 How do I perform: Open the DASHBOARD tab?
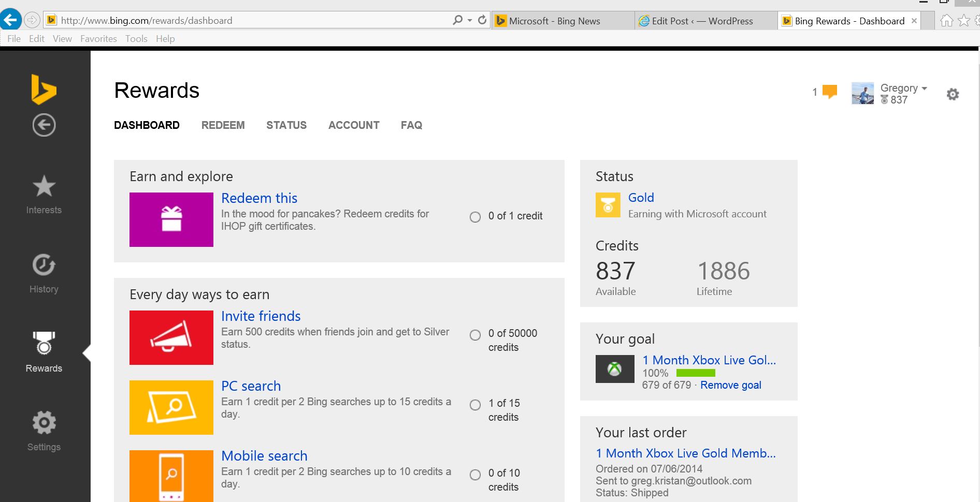pyautogui.click(x=147, y=125)
